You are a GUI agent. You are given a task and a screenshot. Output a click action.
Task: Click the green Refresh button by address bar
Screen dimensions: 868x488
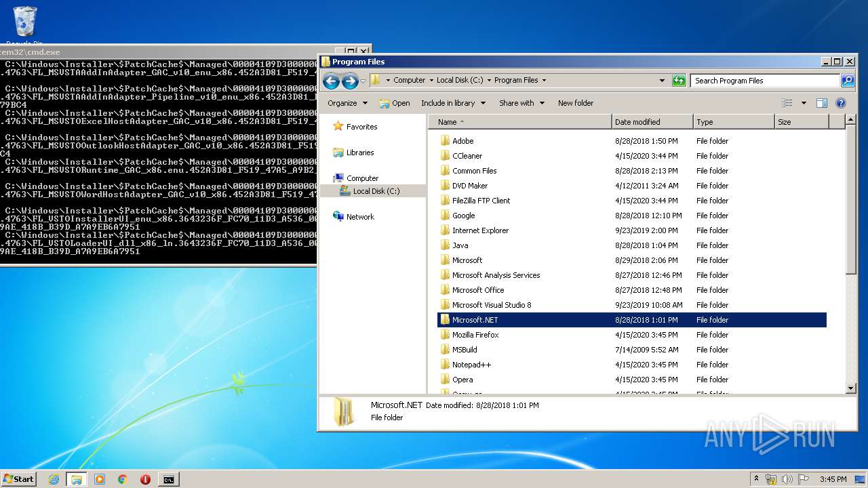tap(679, 81)
